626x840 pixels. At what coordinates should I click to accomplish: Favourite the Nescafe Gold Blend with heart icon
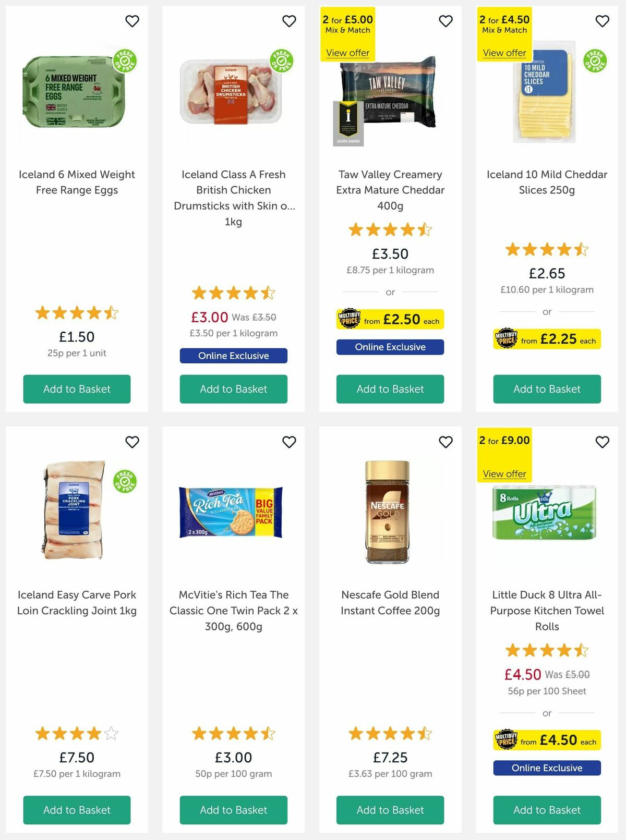click(x=445, y=441)
